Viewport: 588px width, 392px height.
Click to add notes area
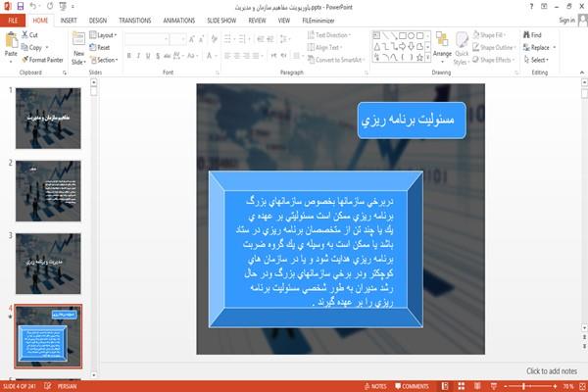coord(551,371)
